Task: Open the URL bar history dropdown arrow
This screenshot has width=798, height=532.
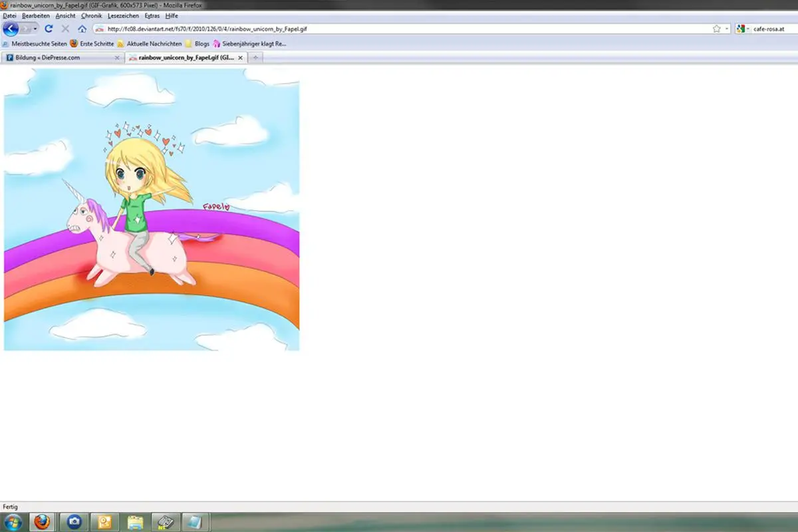Action: (x=727, y=29)
